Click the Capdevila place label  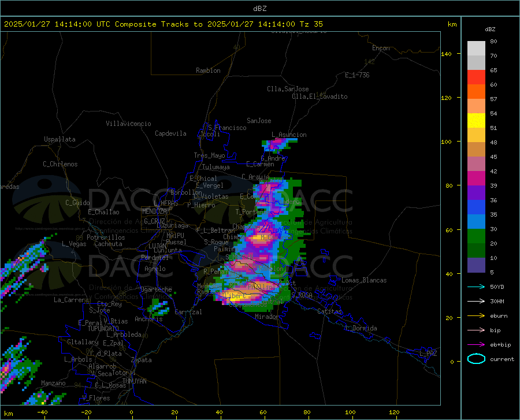(170, 133)
